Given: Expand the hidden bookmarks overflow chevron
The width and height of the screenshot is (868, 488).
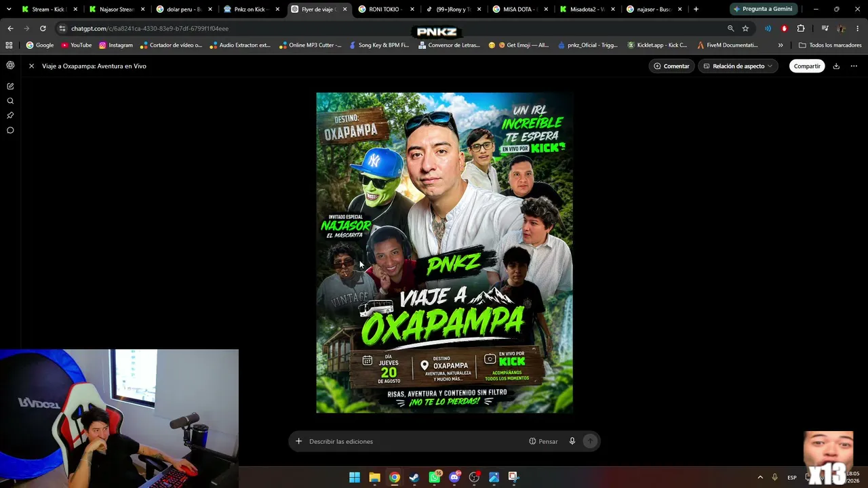Looking at the screenshot, I should [x=781, y=45].
